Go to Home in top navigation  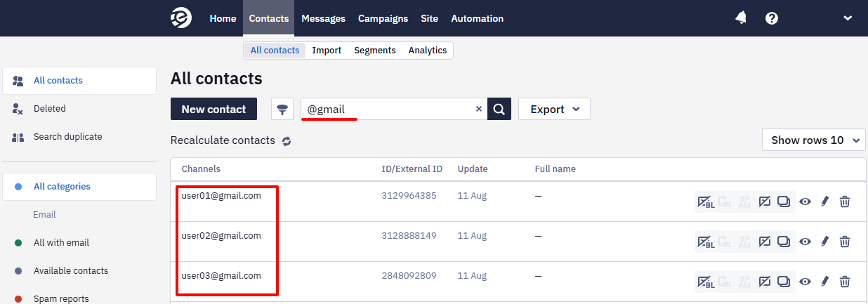pos(223,18)
